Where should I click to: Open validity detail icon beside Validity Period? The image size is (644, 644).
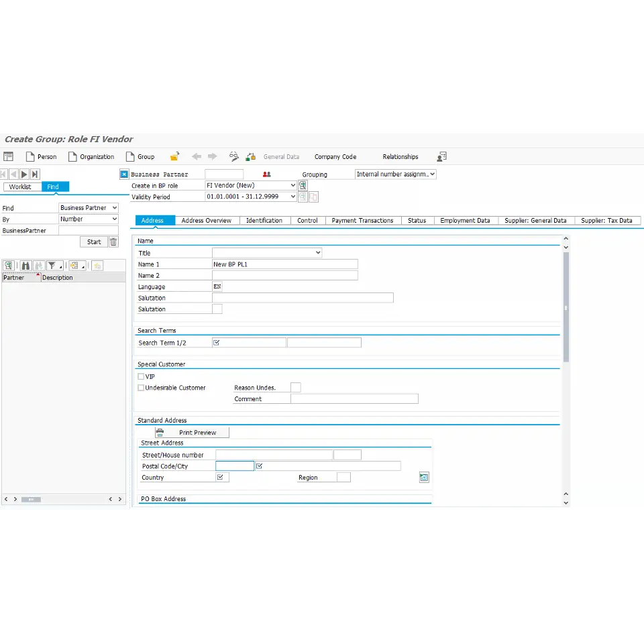tap(303, 197)
